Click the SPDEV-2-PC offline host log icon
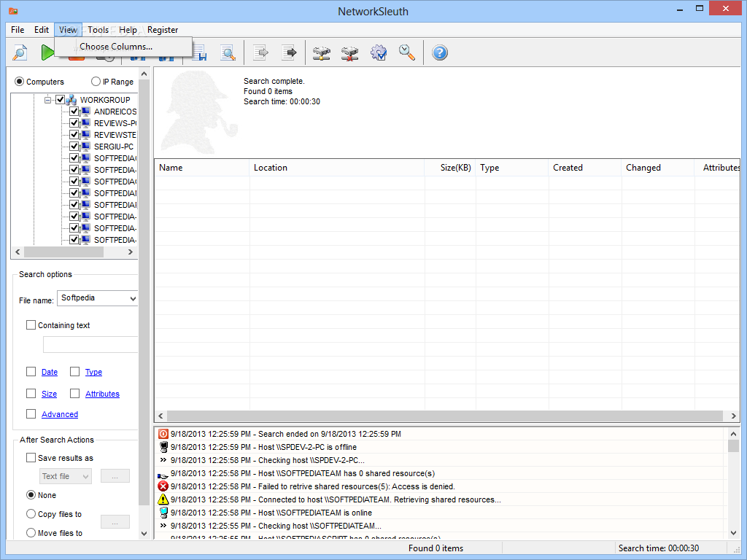 (163, 447)
